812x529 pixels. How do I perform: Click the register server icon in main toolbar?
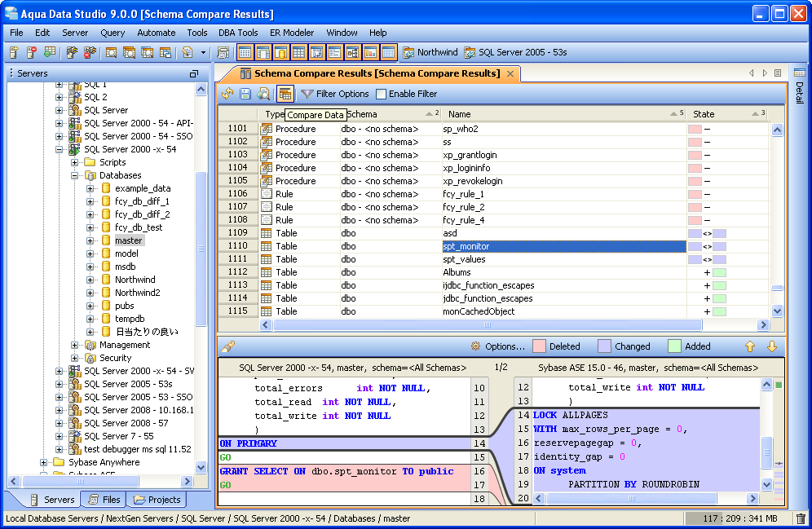[14, 53]
